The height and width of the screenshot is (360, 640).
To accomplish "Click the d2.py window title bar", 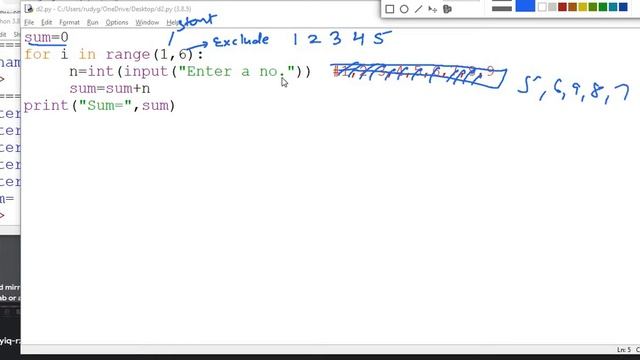I will pos(200,9).
